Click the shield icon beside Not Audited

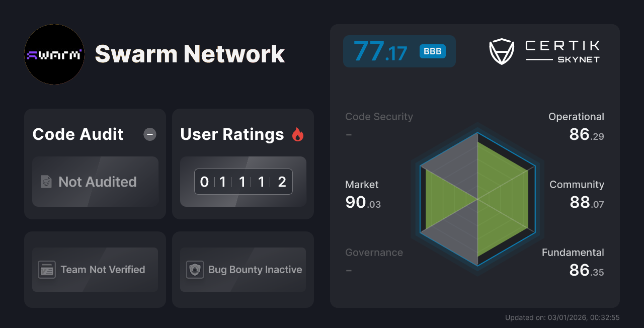(x=45, y=182)
